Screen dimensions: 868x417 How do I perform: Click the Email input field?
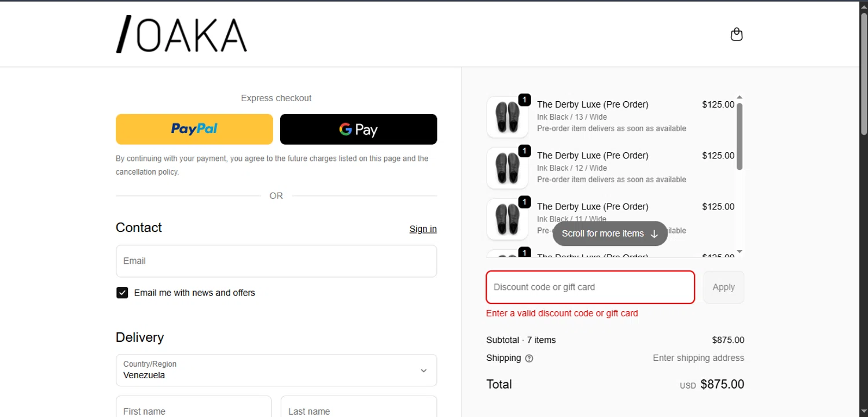(276, 261)
